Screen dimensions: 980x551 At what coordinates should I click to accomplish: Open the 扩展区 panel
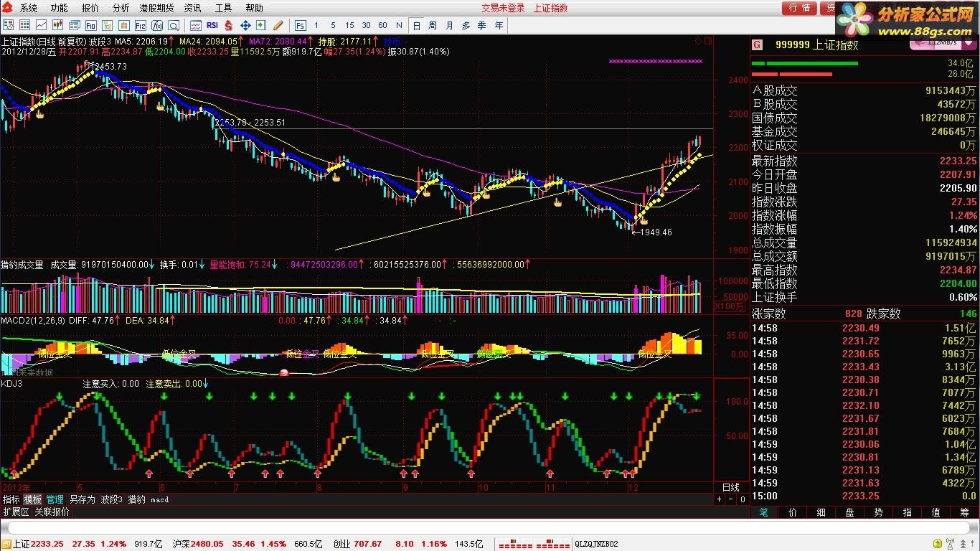[x=16, y=512]
